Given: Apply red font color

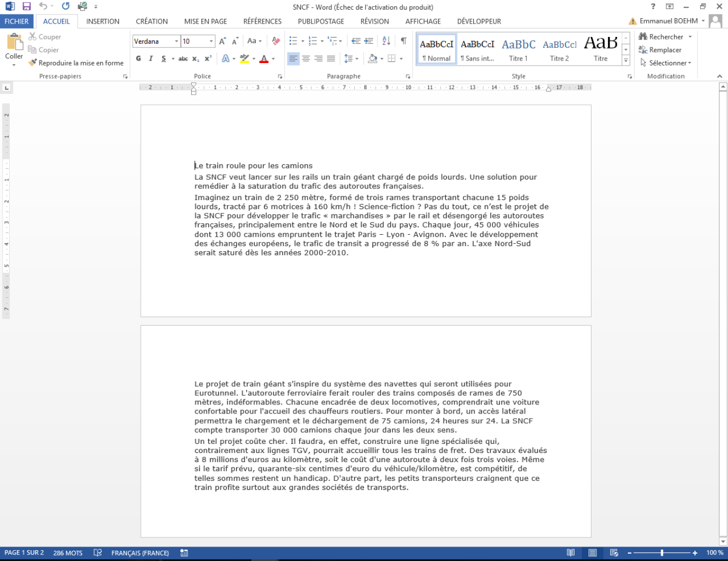Looking at the screenshot, I should tap(264, 59).
